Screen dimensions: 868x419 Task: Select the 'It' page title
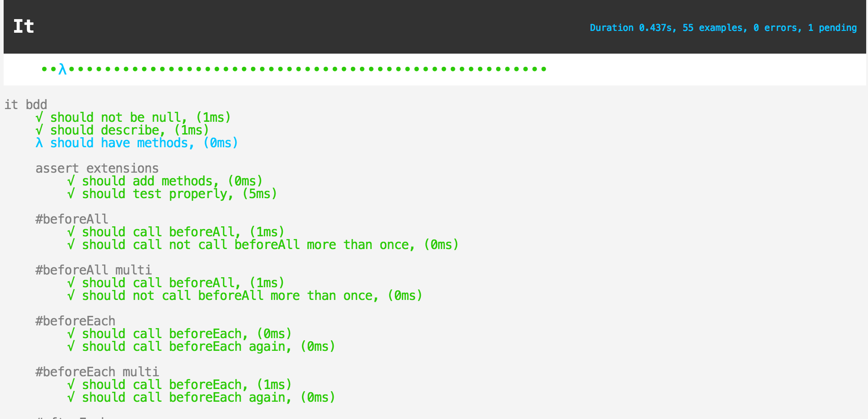click(24, 26)
